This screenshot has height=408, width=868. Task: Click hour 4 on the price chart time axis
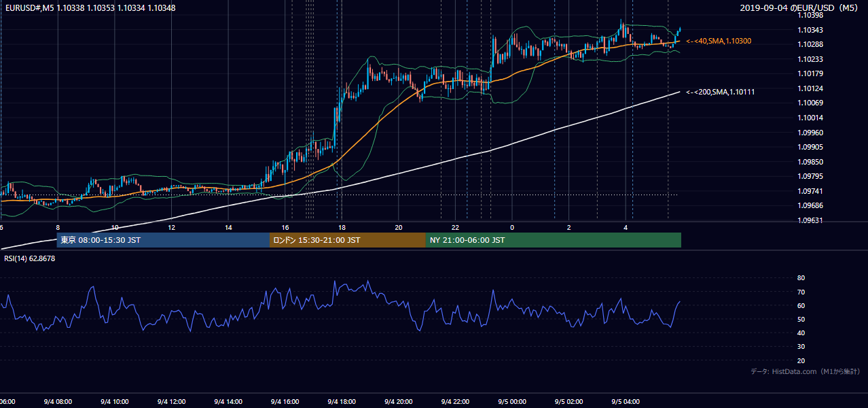click(626, 228)
